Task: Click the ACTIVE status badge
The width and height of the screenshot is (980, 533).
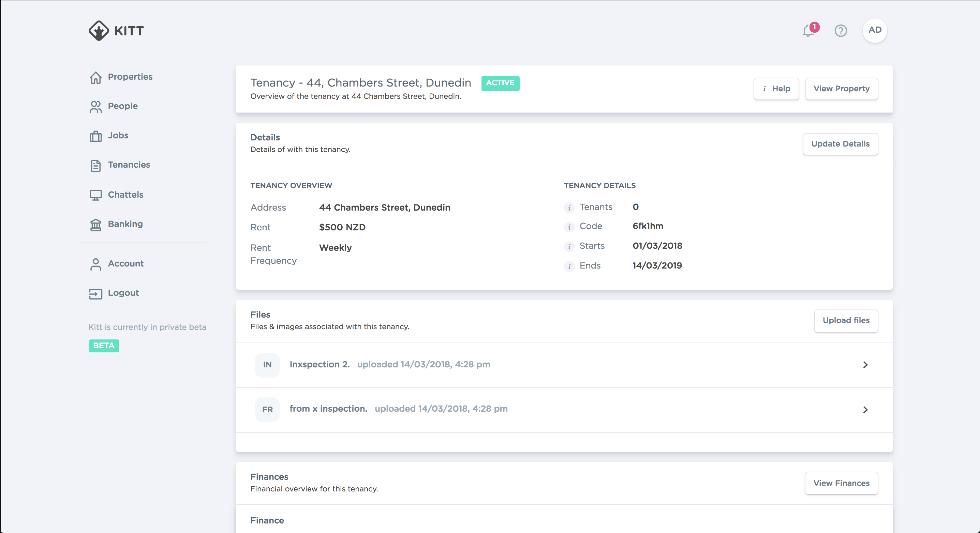Action: (500, 83)
